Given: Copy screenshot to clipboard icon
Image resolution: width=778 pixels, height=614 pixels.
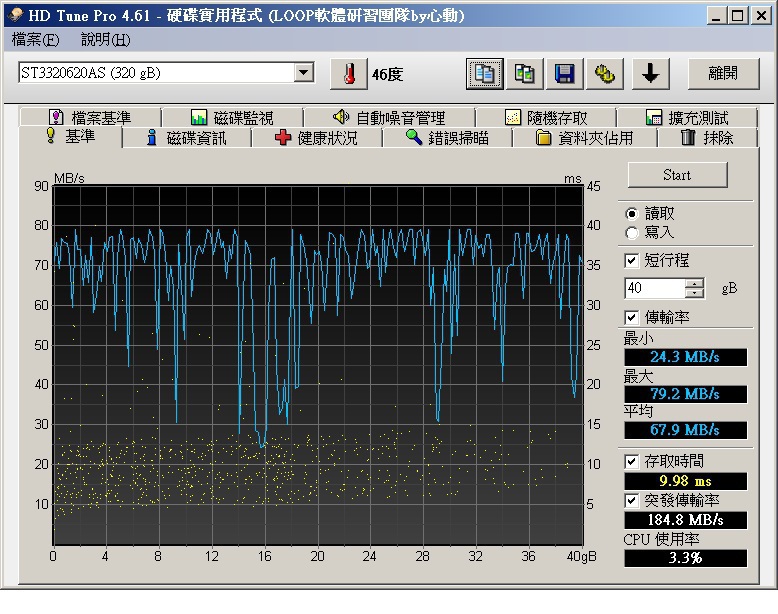Looking at the screenshot, I should click(x=524, y=74).
